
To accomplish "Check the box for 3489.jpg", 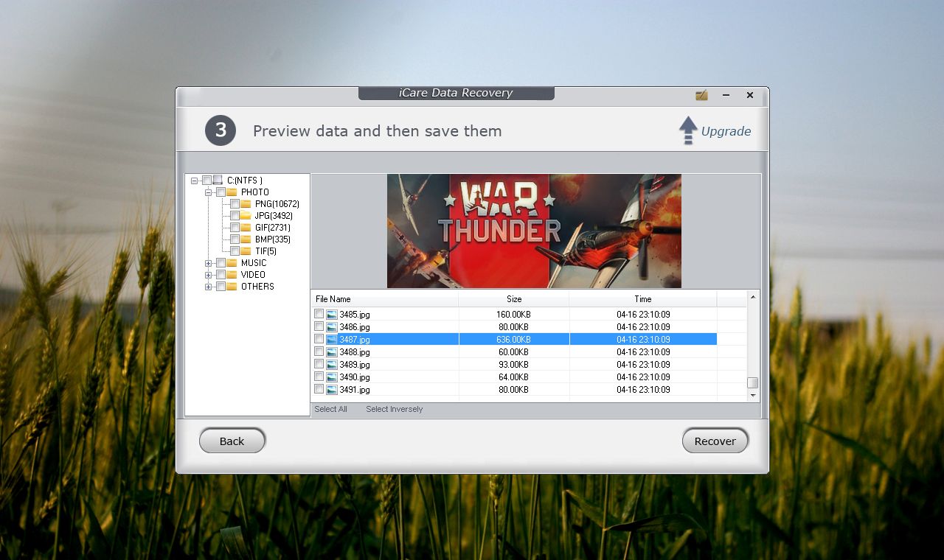I will (x=319, y=364).
